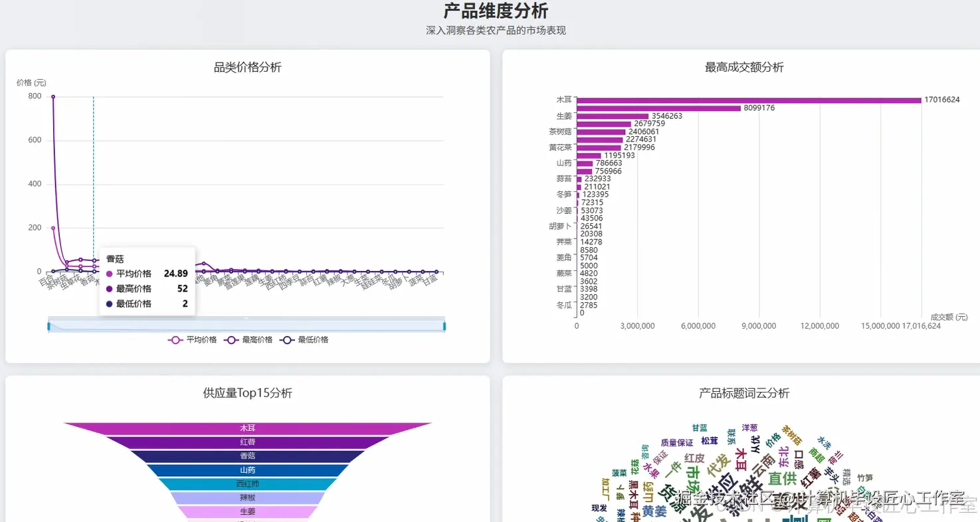The image size is (980, 522).
Task: Click the bar valued 8099176
Action: [658, 108]
